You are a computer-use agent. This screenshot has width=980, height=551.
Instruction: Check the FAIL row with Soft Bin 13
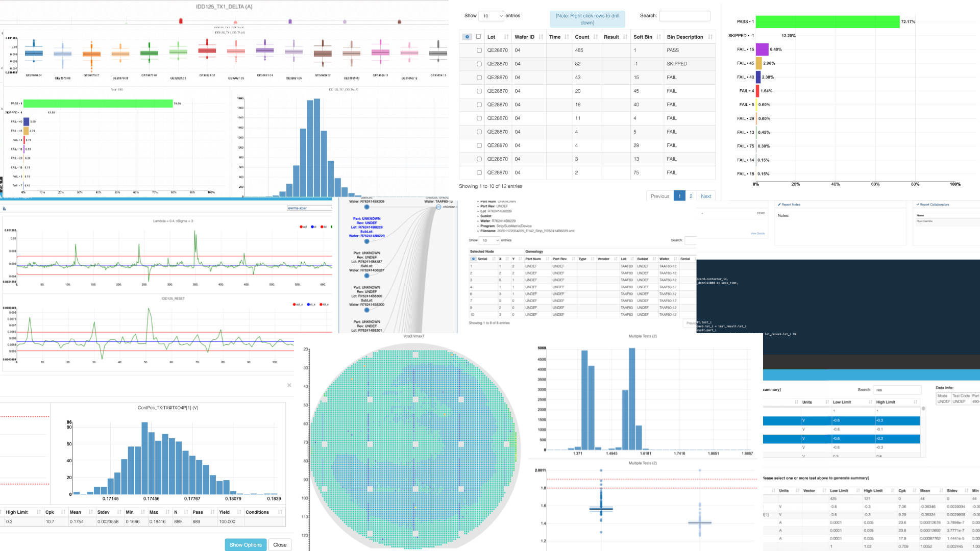[x=479, y=159]
